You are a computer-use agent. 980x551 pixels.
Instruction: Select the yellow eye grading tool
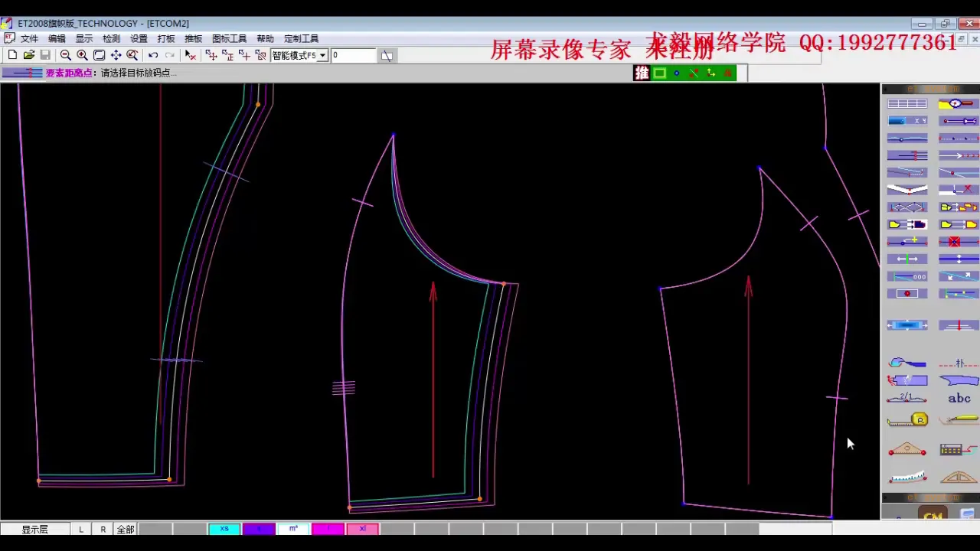(959, 104)
